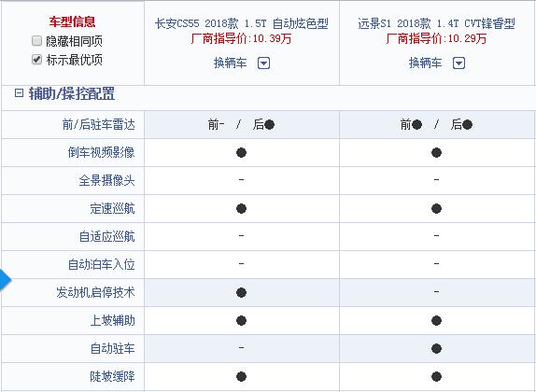Open 长安CS55 2018款 1.5T 自动炫色型 link
536x392 pixels.
pos(241,23)
